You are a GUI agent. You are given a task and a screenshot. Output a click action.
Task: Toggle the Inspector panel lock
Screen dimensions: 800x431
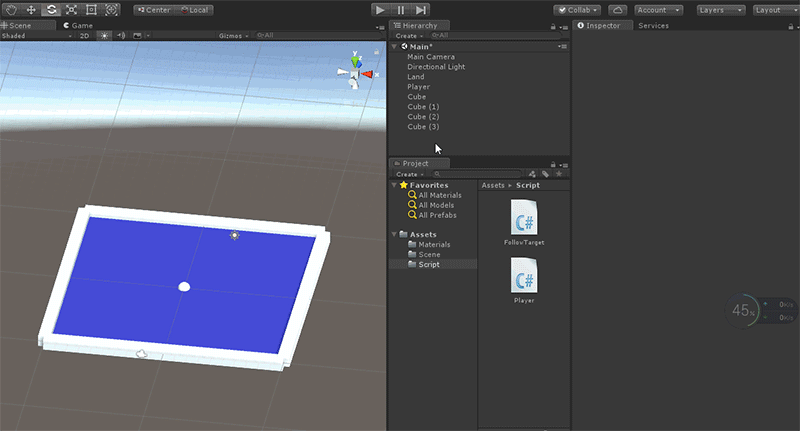click(791, 27)
